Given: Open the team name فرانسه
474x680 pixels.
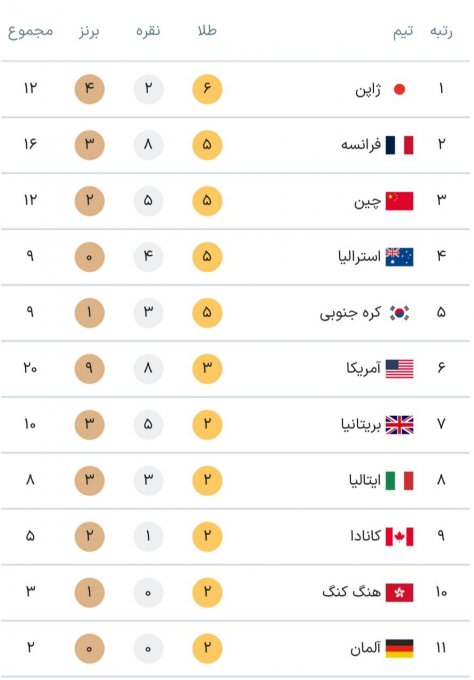Looking at the screenshot, I should click(361, 144).
